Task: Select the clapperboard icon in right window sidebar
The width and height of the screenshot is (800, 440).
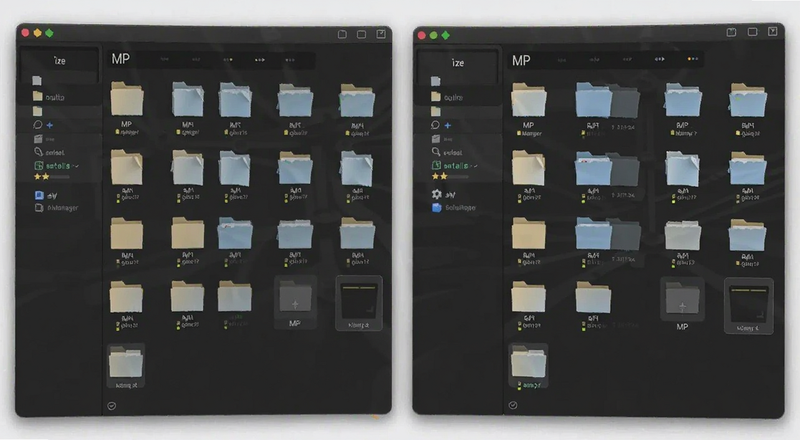Action: coord(436,138)
